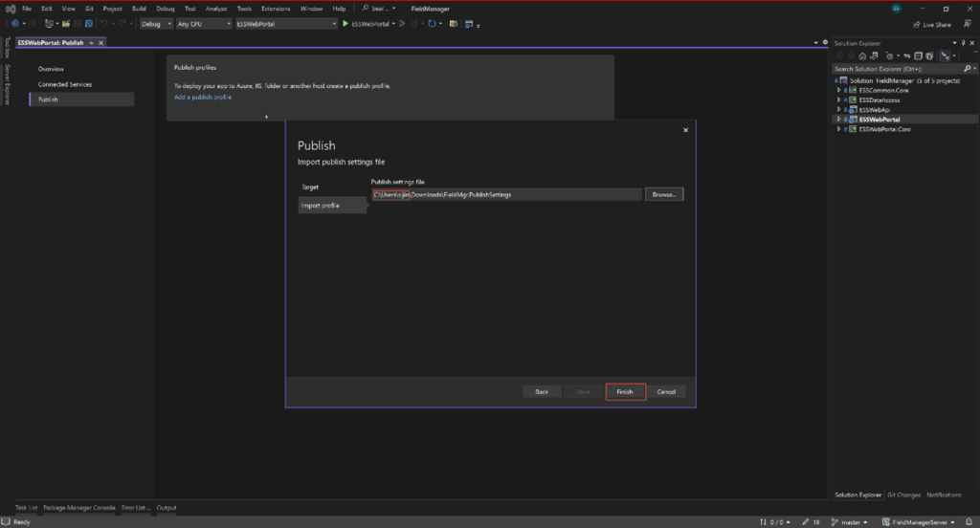Click the Show All Files icon
Screen dimensions: 980x528
pyautogui.click(x=929, y=55)
